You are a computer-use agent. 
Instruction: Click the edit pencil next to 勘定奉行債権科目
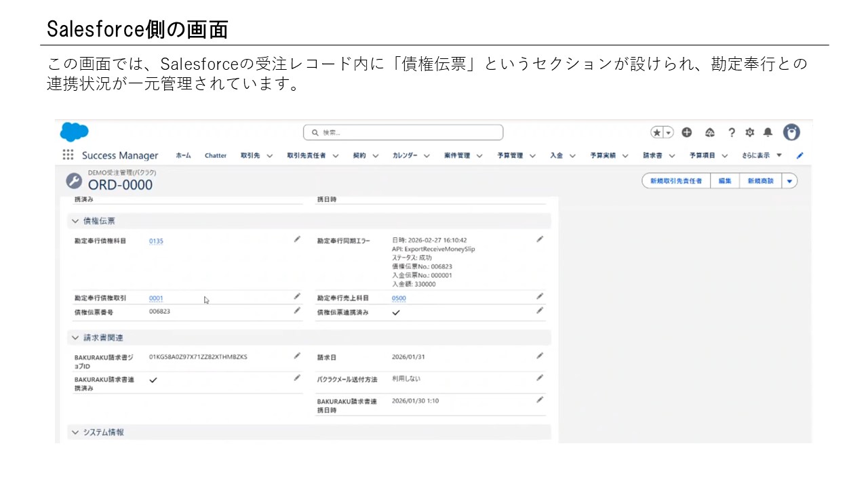[297, 239]
